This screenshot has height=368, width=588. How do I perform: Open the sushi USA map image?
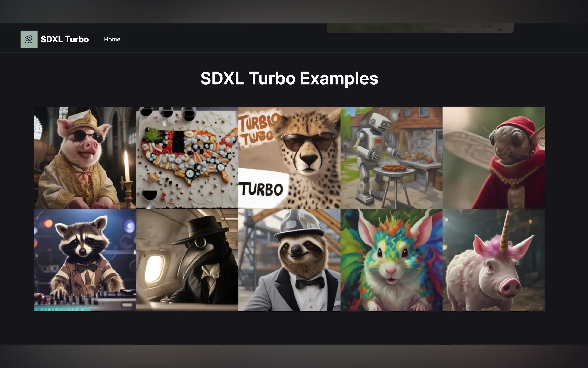point(187,157)
